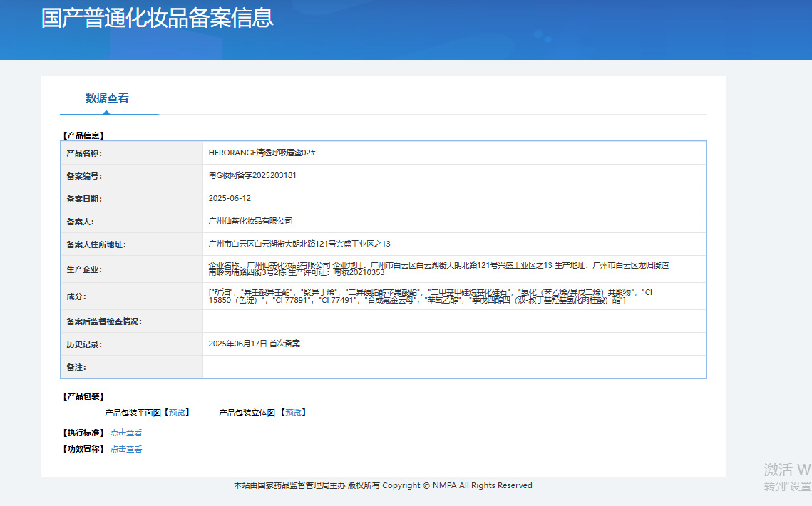Click product name value HERORANGE清透呼吸唇蜜02#

coord(262,153)
